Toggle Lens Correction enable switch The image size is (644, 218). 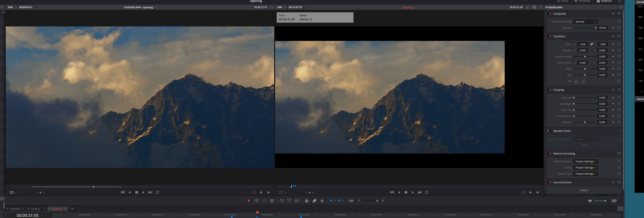550,182
